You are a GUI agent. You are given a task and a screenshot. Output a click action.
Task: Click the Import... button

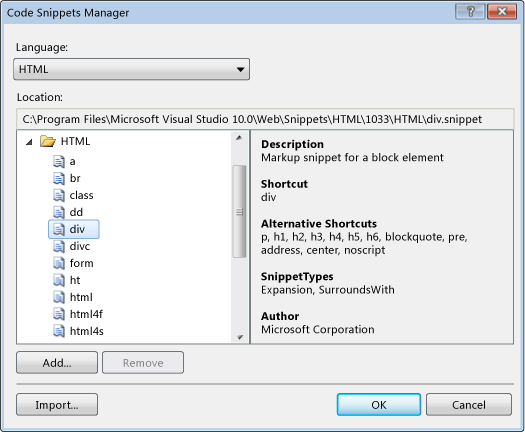[57, 405]
